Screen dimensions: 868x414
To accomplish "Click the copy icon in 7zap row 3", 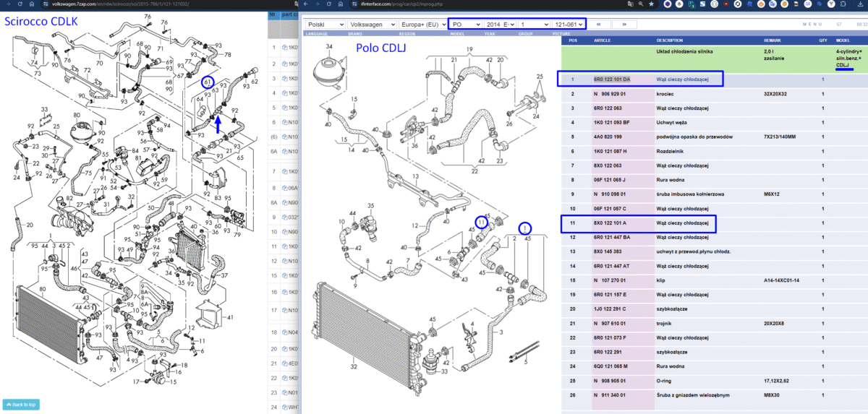I will 286,79.
